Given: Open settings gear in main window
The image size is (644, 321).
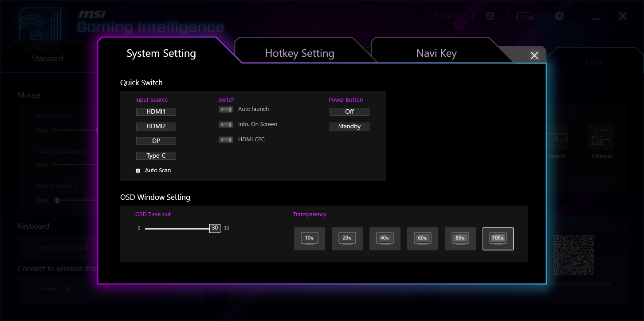Looking at the screenshot, I should (560, 16).
